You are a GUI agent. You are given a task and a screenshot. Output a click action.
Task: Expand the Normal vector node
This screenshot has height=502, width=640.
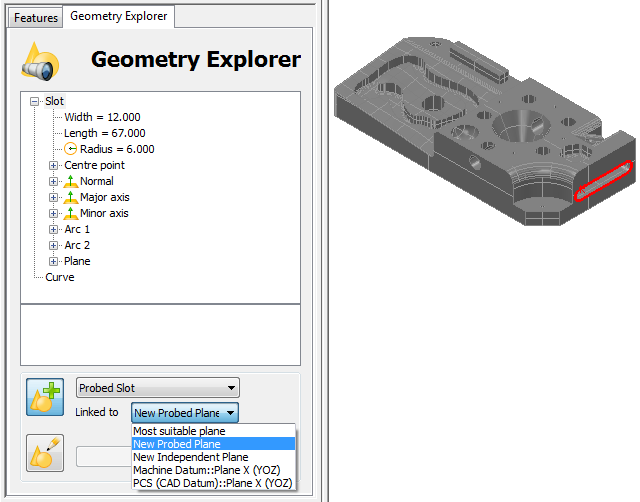pyautogui.click(x=53, y=181)
